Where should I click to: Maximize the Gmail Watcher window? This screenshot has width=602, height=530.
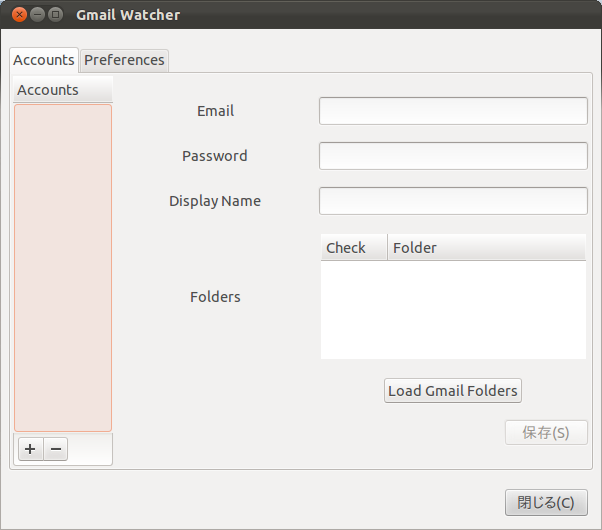tap(56, 15)
